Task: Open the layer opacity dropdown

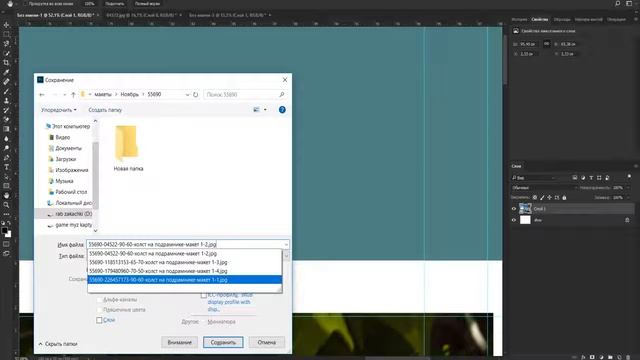Action: pyautogui.click(x=628, y=188)
